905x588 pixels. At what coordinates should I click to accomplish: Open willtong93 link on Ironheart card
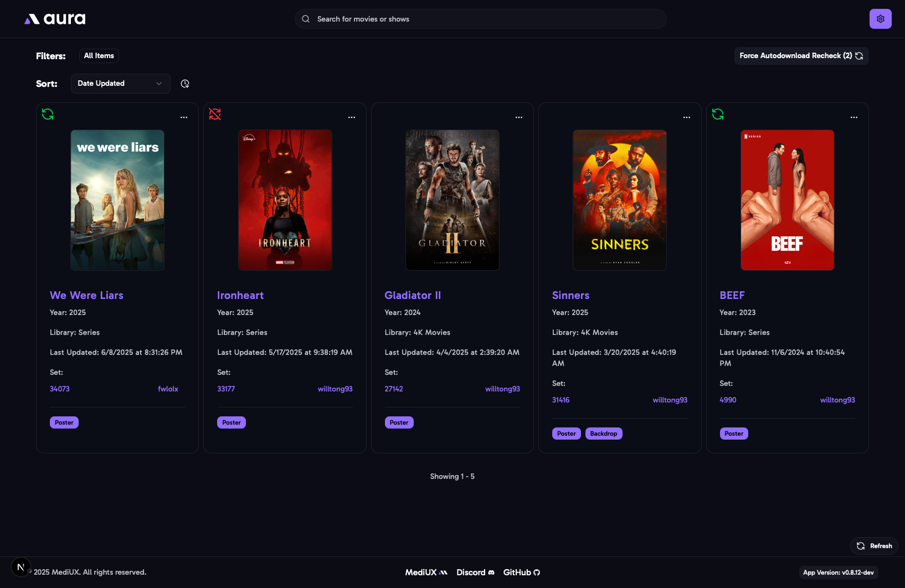335,389
